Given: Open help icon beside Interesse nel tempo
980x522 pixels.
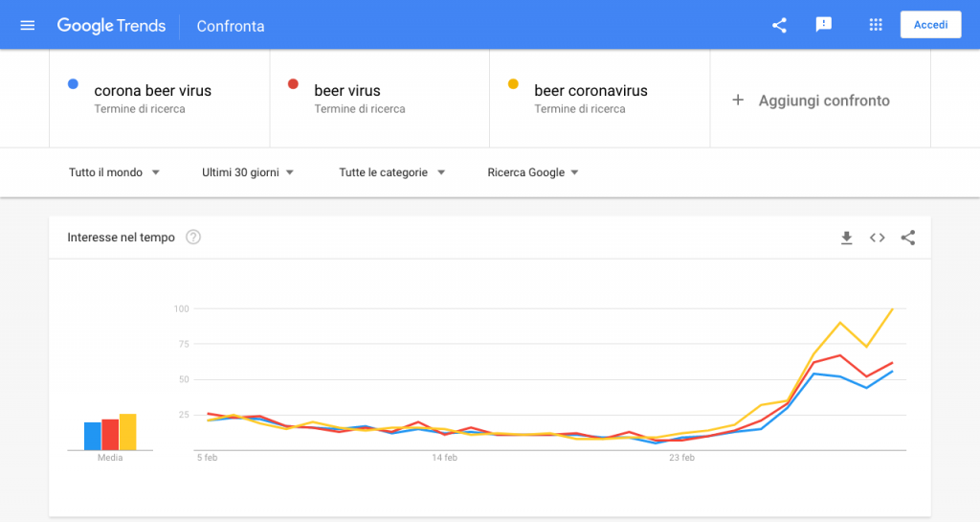Looking at the screenshot, I should (193, 238).
